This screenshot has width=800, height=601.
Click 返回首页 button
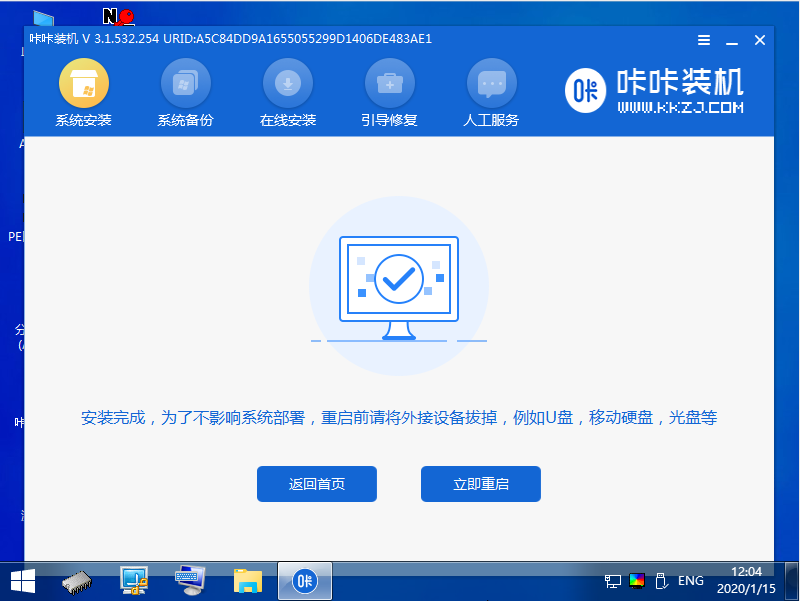pyautogui.click(x=316, y=484)
